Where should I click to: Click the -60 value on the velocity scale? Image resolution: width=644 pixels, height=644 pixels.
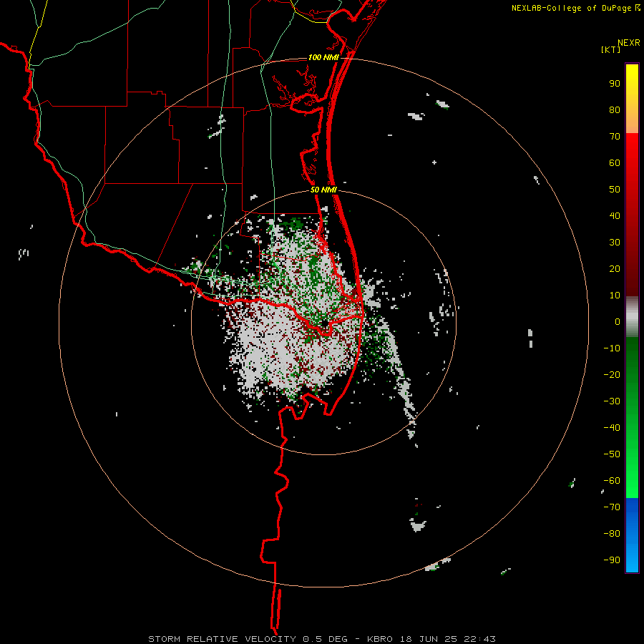(x=612, y=481)
